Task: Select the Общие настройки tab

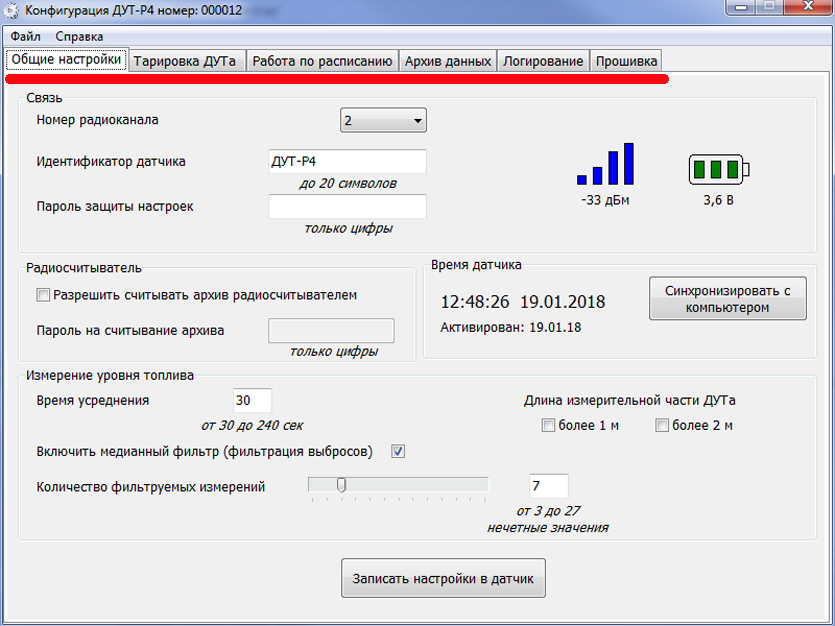Action: (67, 59)
